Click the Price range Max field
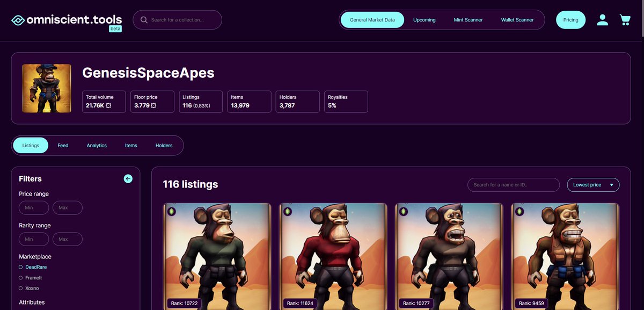The image size is (644, 310). point(67,207)
